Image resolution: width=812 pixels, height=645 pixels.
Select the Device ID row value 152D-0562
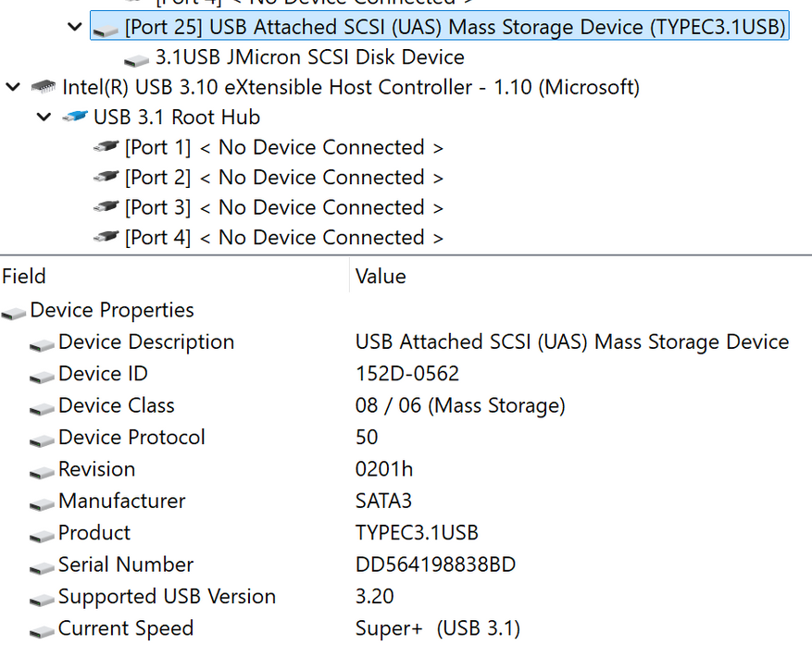point(406,374)
